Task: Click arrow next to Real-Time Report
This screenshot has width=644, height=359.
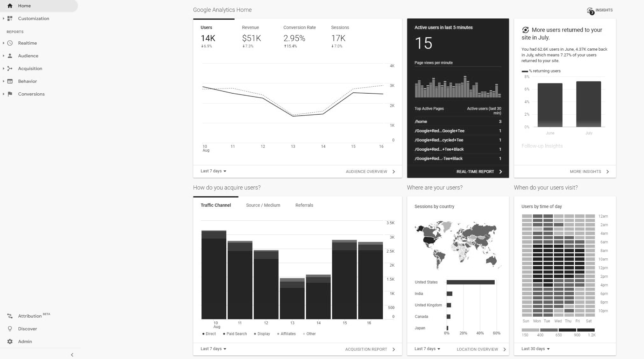Action: (x=501, y=172)
